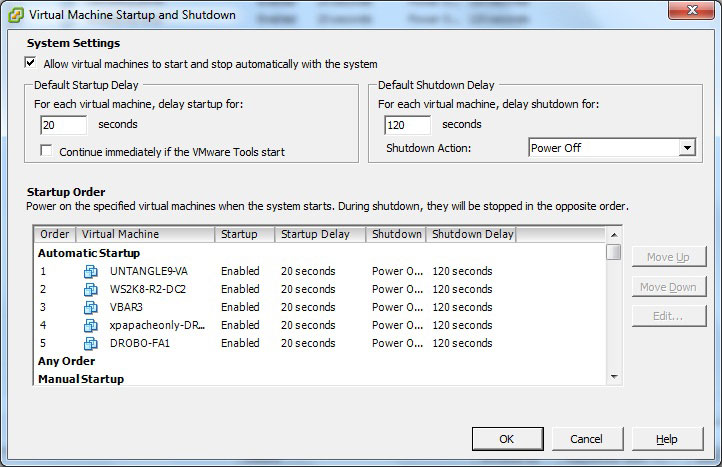This screenshot has width=722, height=467.
Task: Click Enabled in the VBAR3 row
Action: click(x=240, y=307)
